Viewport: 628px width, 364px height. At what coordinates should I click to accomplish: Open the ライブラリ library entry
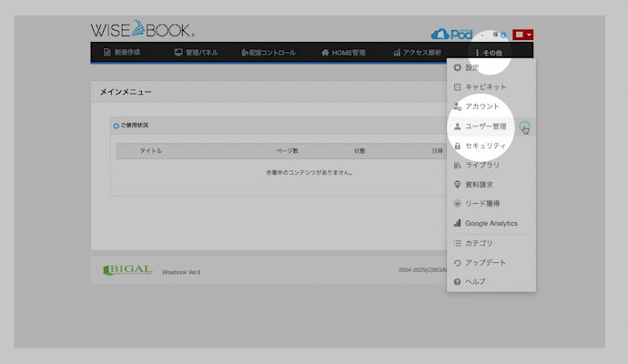(x=481, y=166)
